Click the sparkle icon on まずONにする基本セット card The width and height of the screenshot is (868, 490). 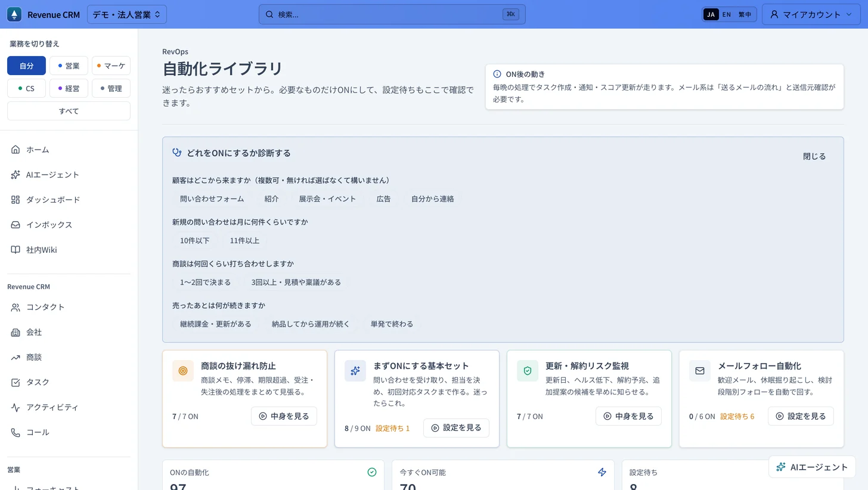[355, 371]
